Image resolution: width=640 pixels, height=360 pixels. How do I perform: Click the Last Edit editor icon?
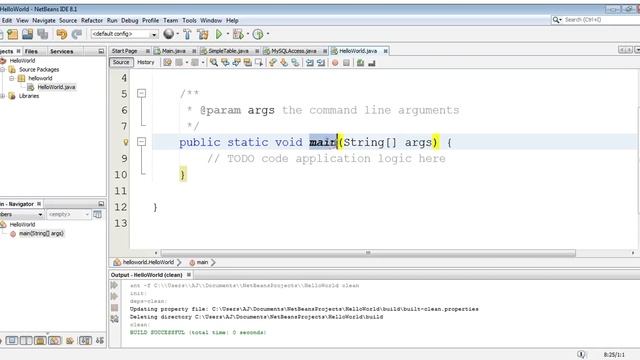click(x=167, y=62)
